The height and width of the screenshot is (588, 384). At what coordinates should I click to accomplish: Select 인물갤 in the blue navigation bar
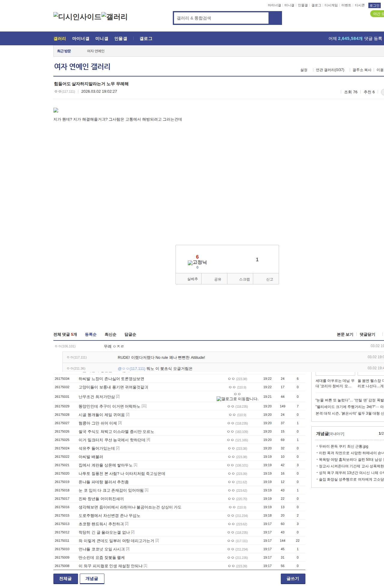[121, 38]
